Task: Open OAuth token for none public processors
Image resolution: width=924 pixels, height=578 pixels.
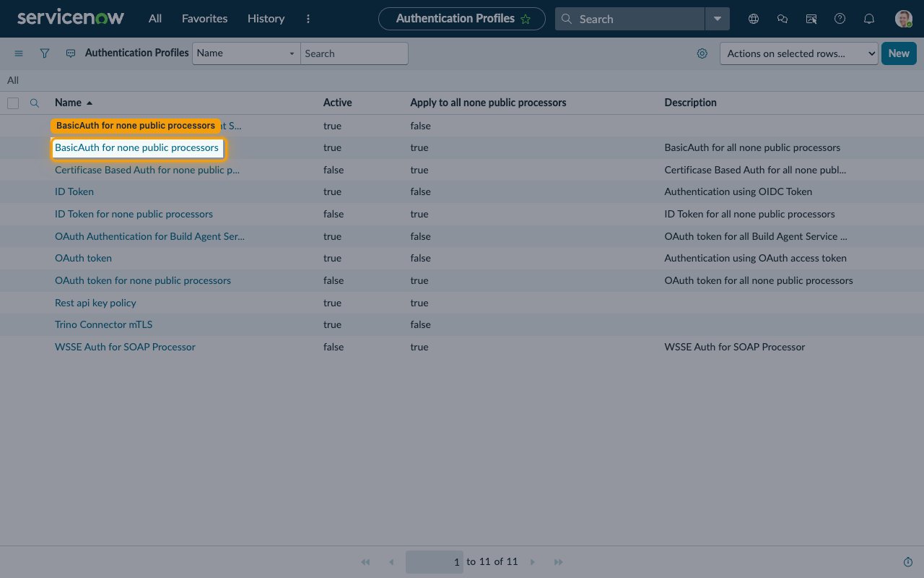Action: (143, 280)
